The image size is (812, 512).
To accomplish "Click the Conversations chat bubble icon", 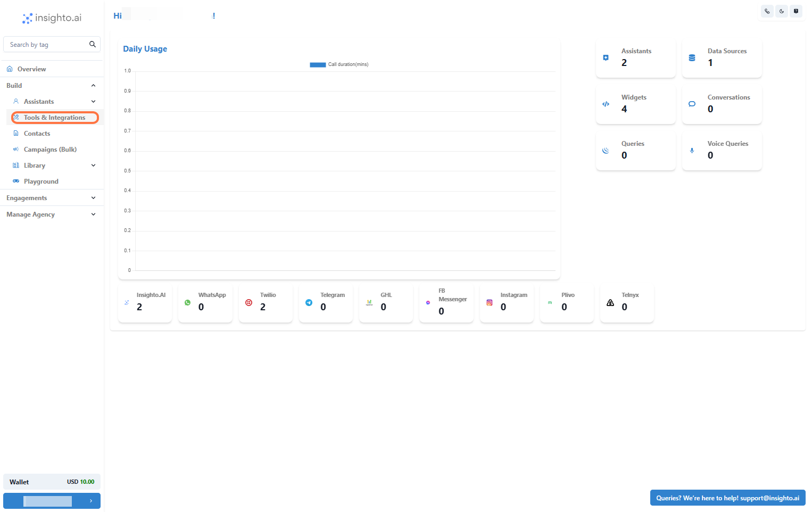I will tap(692, 104).
